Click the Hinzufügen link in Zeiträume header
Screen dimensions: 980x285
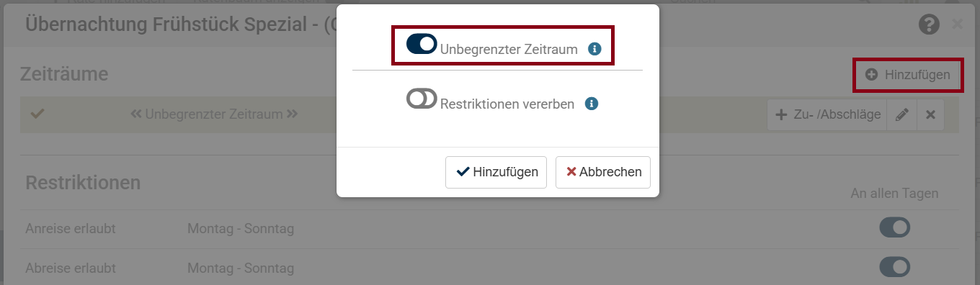[908, 74]
